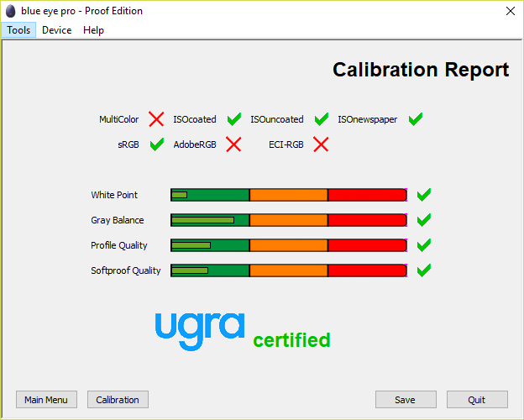524x420 pixels.
Task: Quit the application
Action: [x=477, y=400]
